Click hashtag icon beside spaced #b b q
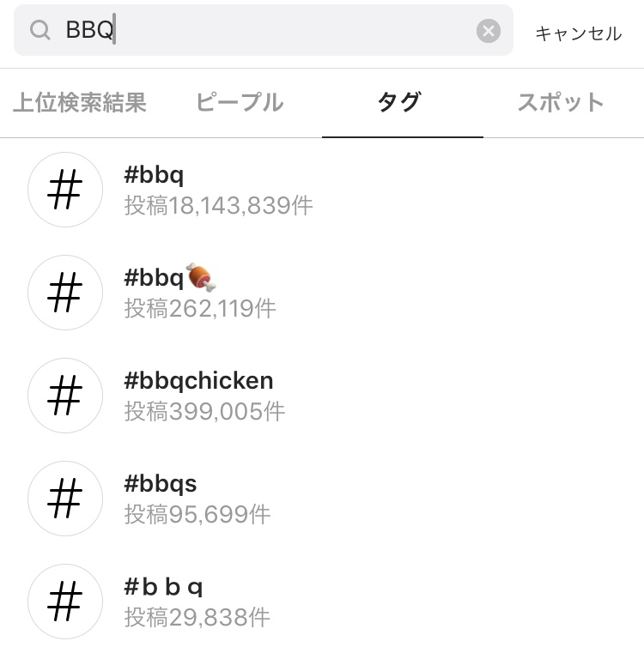 click(x=65, y=602)
